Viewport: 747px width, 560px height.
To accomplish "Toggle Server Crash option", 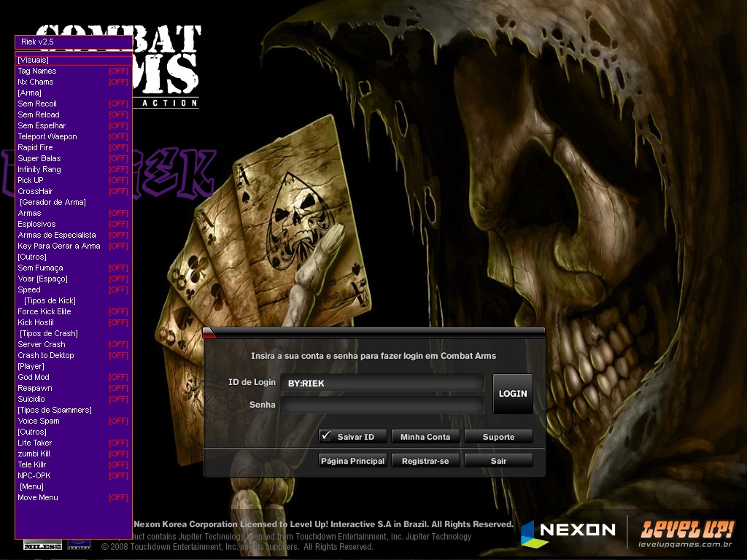I will [74, 345].
